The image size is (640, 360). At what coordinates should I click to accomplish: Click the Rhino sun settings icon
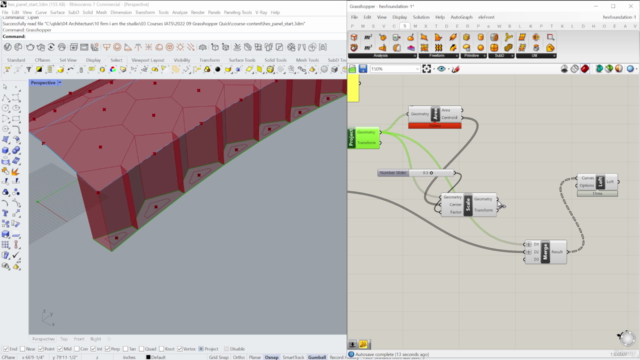pos(180,47)
